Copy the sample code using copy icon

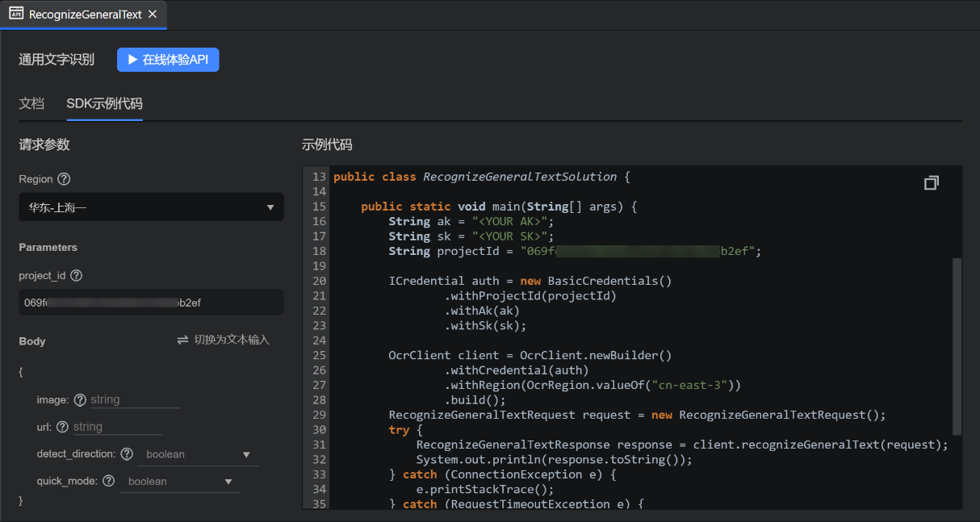[931, 183]
